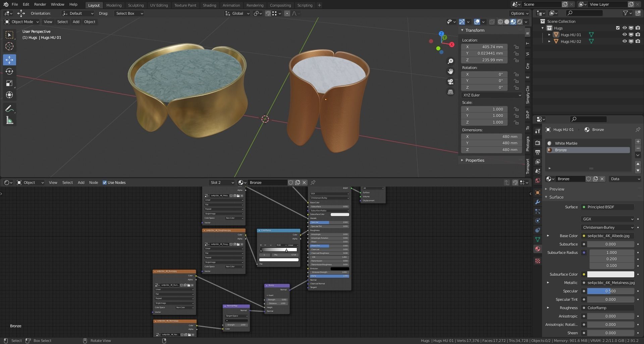Switch to rendered viewport shading
This screenshot has height=344, width=644.
520,22
